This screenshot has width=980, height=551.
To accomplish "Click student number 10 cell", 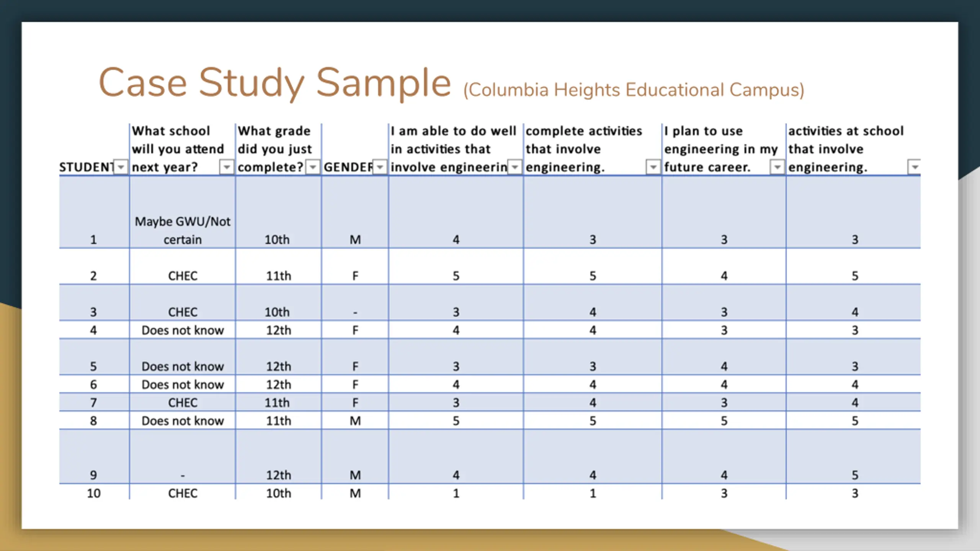I will (93, 493).
